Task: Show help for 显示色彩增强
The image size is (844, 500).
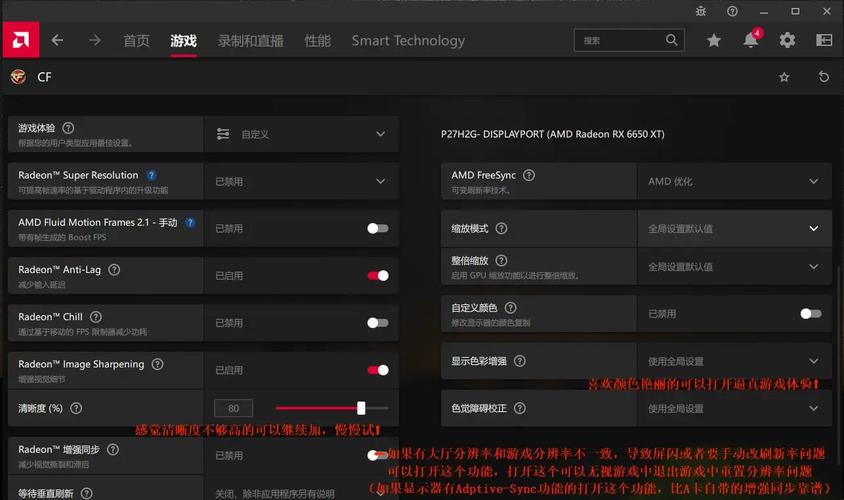Action: 519,361
